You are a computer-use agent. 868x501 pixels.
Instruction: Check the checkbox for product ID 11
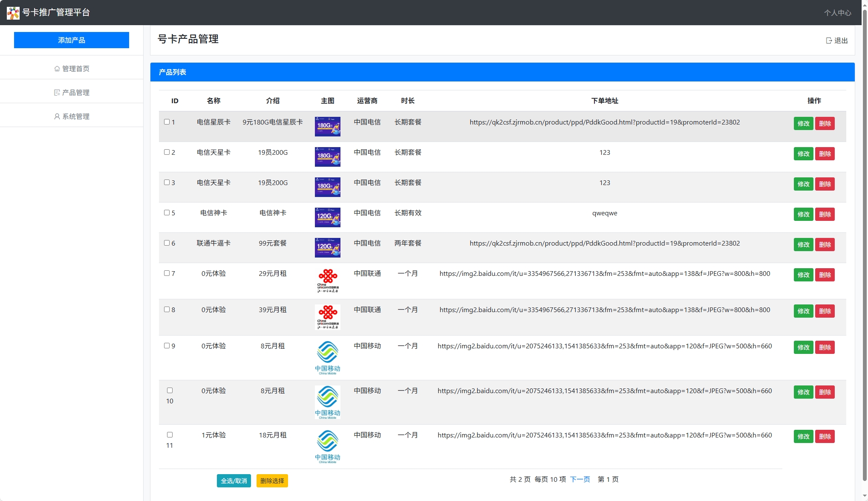tap(170, 435)
